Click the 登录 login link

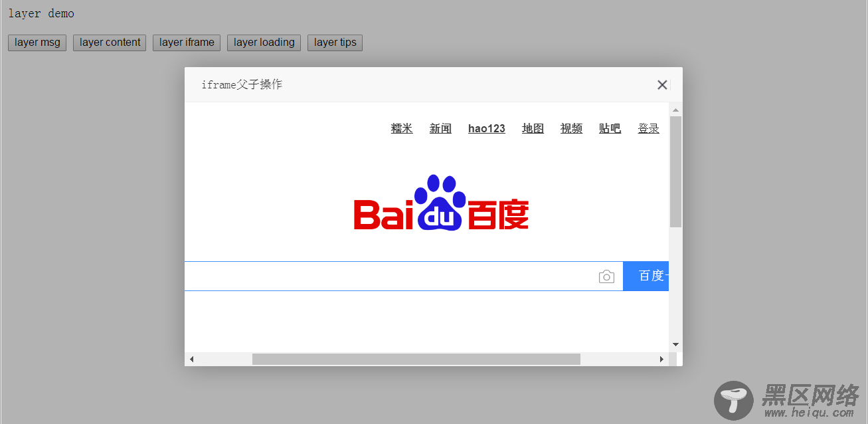(649, 128)
